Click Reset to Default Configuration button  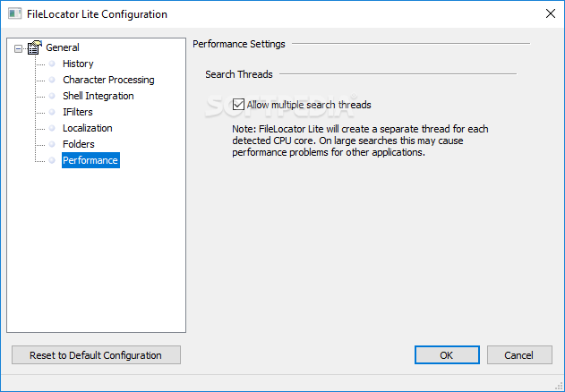[x=96, y=355]
